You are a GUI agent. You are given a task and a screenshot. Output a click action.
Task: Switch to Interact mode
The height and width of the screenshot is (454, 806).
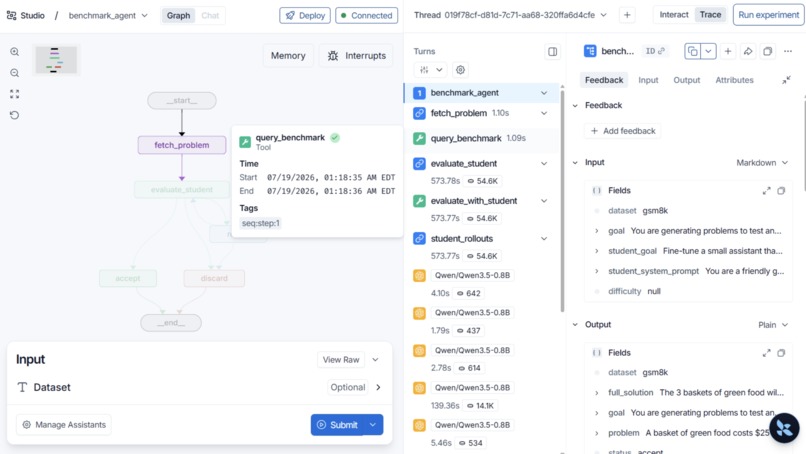[x=674, y=15]
